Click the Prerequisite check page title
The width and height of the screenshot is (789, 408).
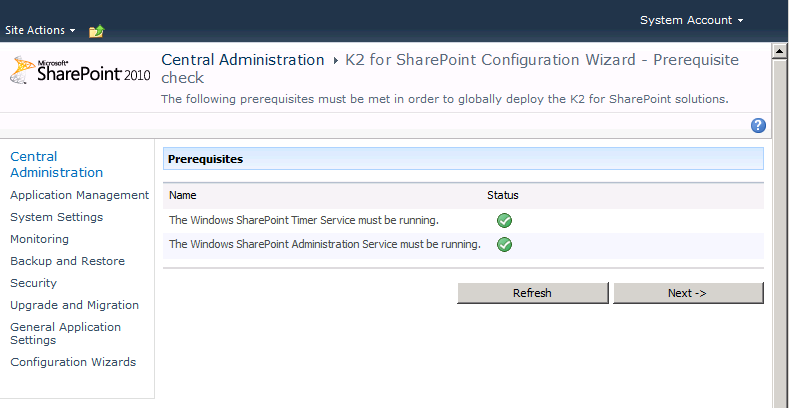click(x=450, y=69)
